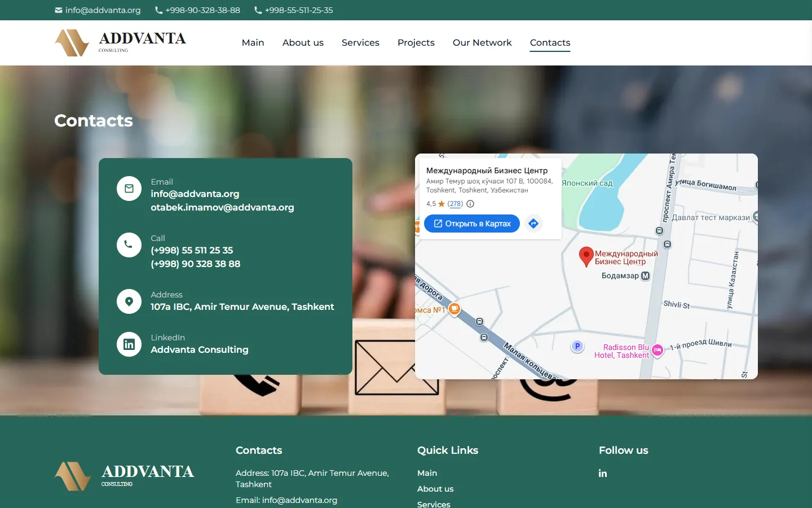Click Services in footer Quick Links
This screenshot has width=812, height=508.
(x=434, y=504)
